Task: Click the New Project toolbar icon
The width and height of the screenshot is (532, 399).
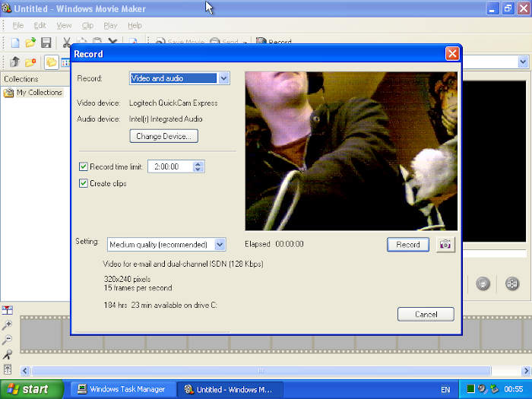Action: (x=14, y=43)
